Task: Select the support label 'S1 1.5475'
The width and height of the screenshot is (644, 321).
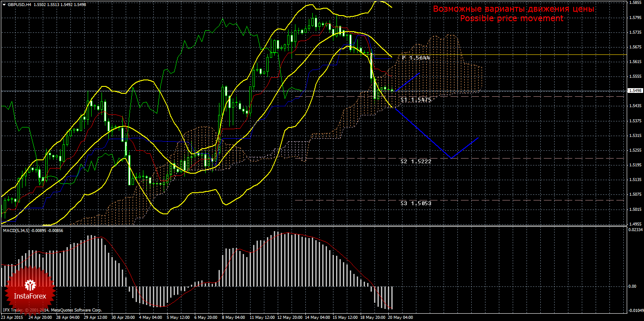Action: coord(416,100)
